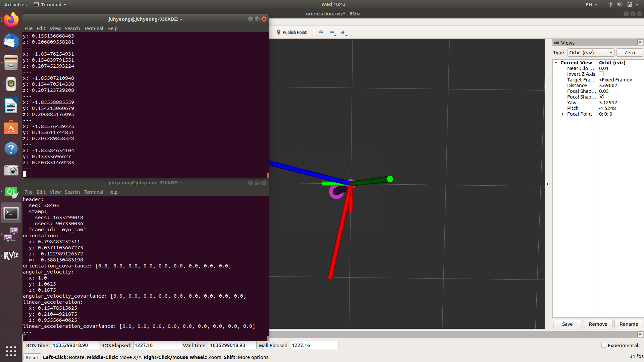Close the Views panel

[640, 42]
